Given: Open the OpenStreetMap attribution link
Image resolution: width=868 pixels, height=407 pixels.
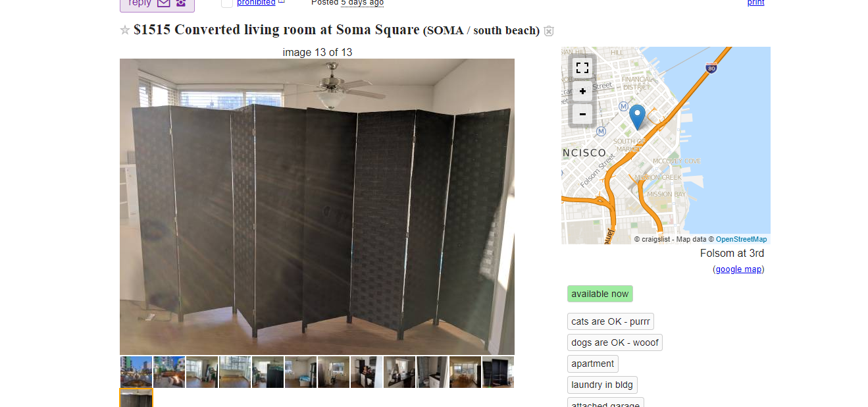Looking at the screenshot, I should (x=741, y=239).
